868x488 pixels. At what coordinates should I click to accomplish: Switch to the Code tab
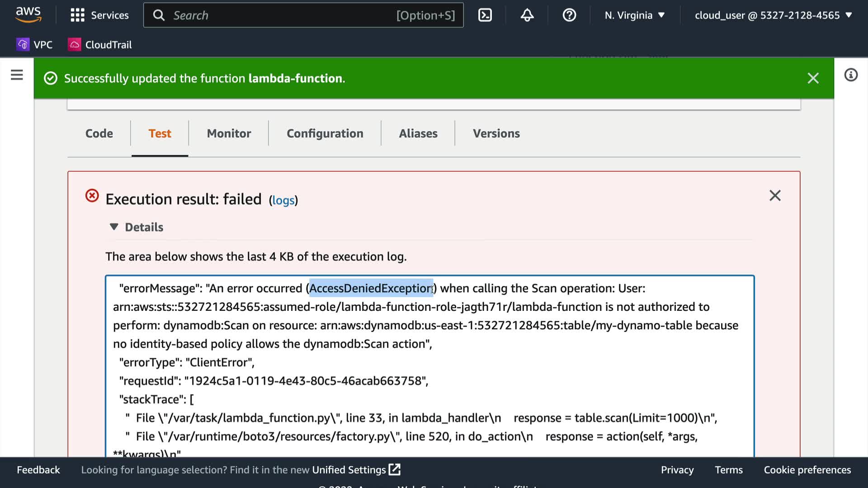pos(99,134)
